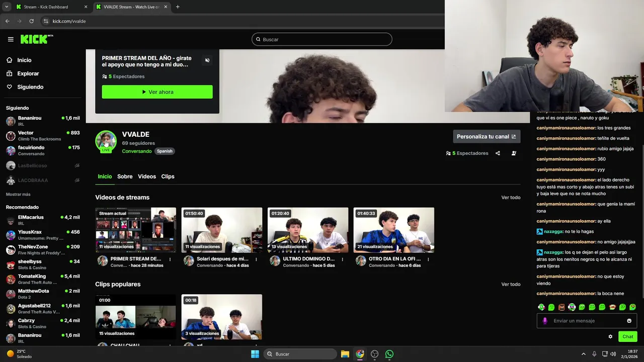Switch to the Clips tab
The height and width of the screenshot is (362, 644).
coord(168,176)
